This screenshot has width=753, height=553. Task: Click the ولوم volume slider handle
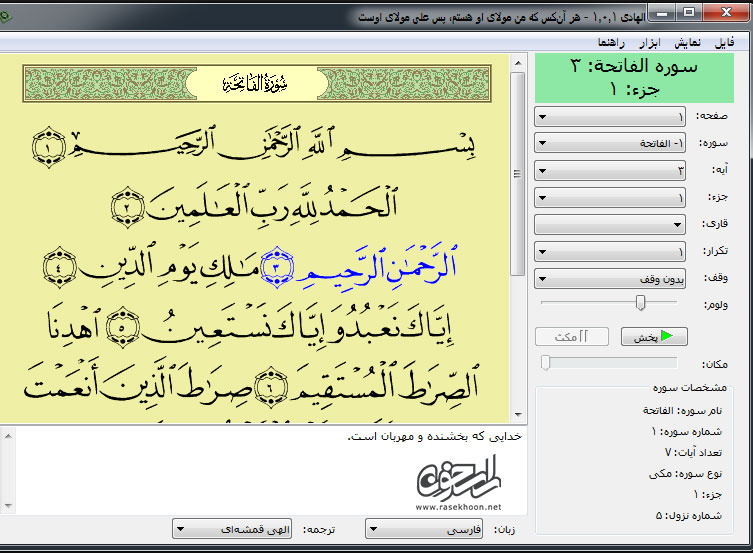[x=641, y=302]
